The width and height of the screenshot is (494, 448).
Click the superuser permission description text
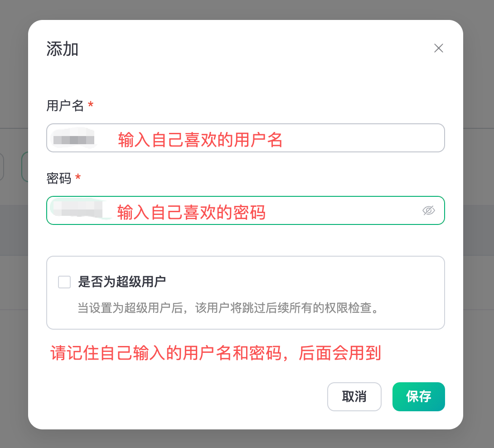pyautogui.click(x=228, y=309)
